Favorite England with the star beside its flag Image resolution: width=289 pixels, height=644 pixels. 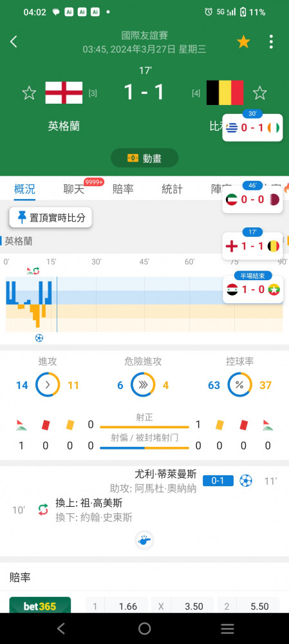pyautogui.click(x=29, y=93)
